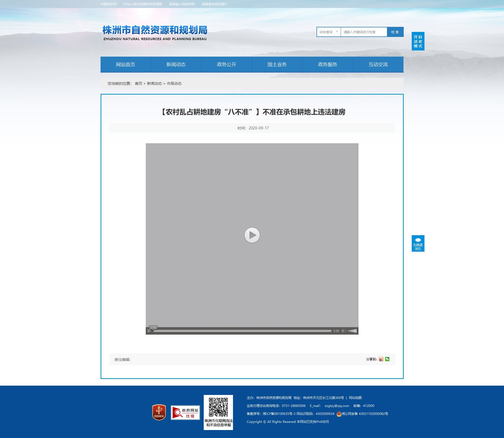Toggle 开启适老模式 elderly mode
504x438 pixels.
(418, 41)
